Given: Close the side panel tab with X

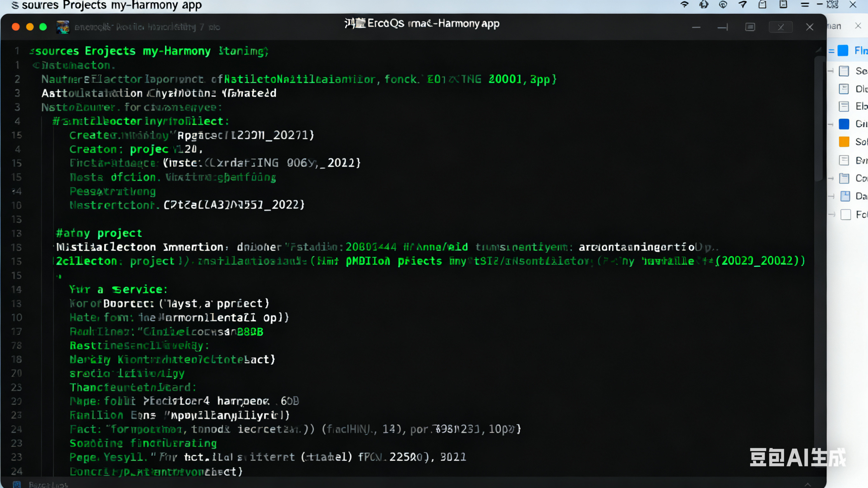Looking at the screenshot, I should (858, 26).
